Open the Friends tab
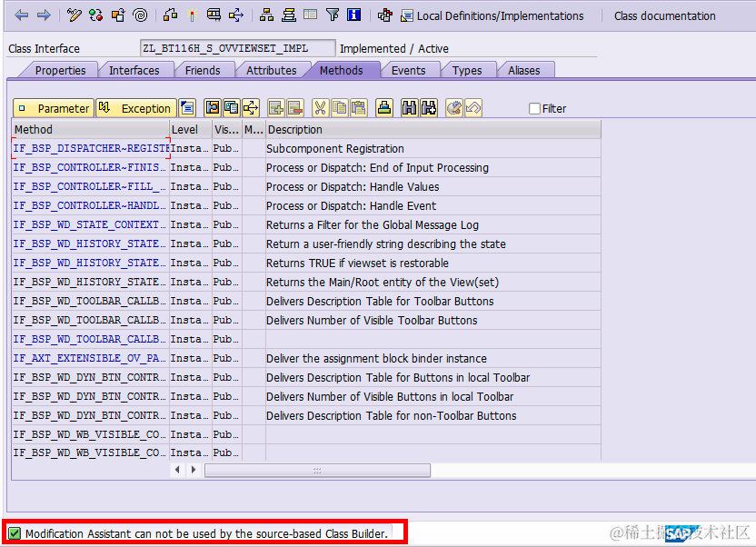Image resolution: width=756 pixels, height=547 pixels. coord(203,70)
